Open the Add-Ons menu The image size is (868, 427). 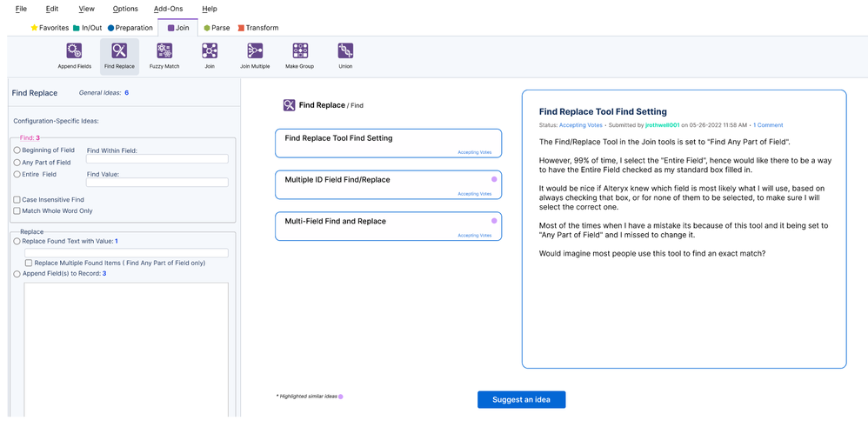[168, 9]
